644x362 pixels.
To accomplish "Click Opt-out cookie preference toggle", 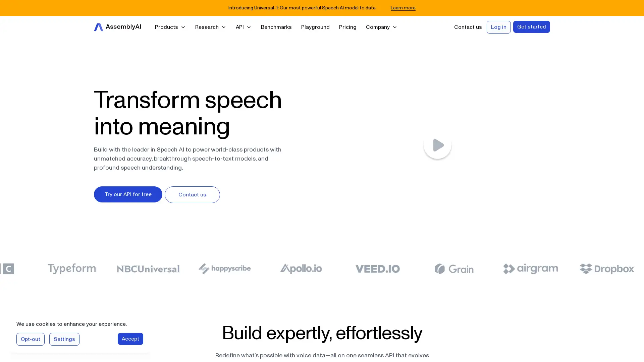I will (30, 339).
